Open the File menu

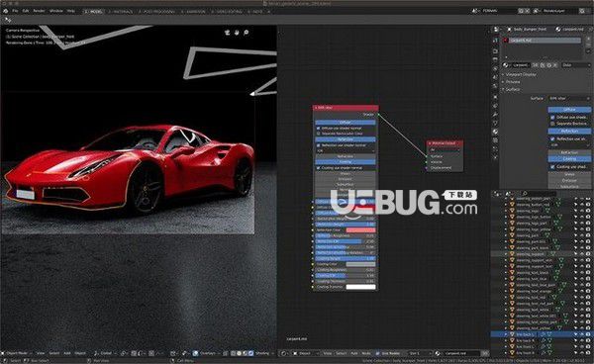[15, 11]
